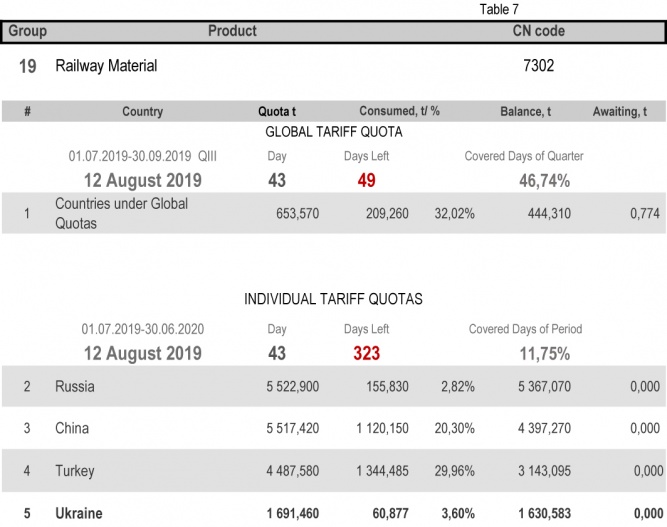Select the Product header cell
Image resolution: width=667 pixels, height=527 pixels.
point(232,31)
